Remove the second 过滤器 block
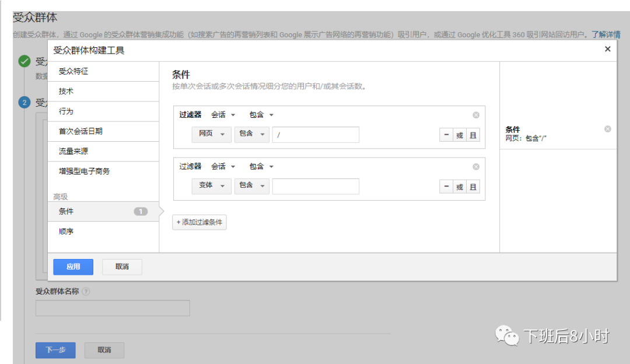630x364 pixels. coord(476,166)
